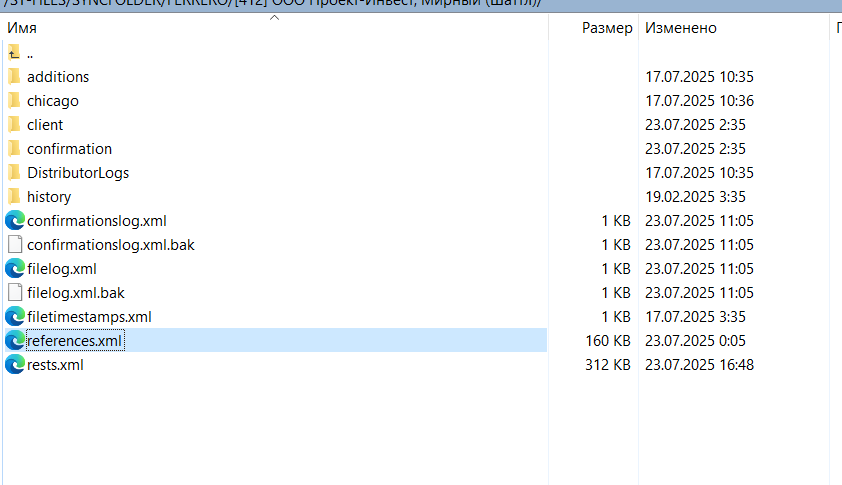
Task: Select the client folder name
Action: 45,125
